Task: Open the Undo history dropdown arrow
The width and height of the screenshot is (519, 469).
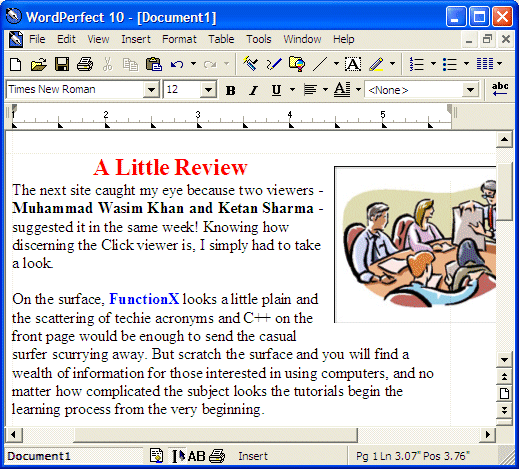Action: coord(193,63)
